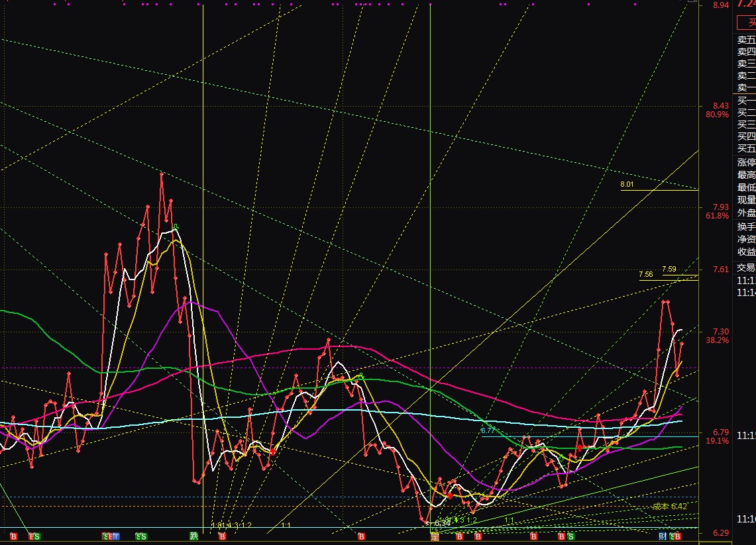Click the 换手 turnover row

[746, 226]
